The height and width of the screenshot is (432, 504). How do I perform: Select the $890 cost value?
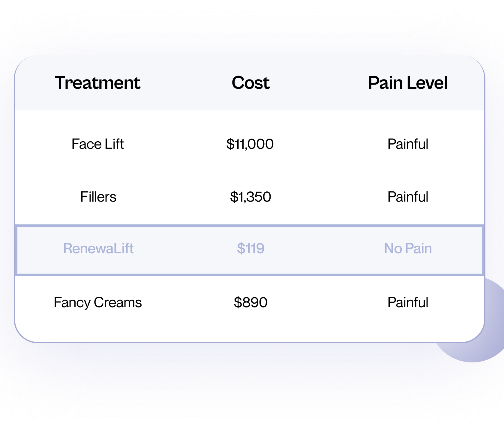[250, 302]
